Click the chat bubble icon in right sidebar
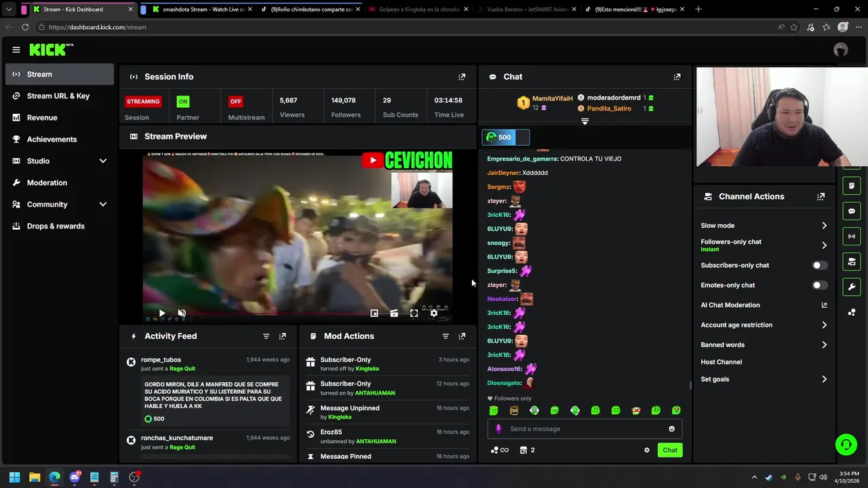868x488 pixels. point(852,211)
